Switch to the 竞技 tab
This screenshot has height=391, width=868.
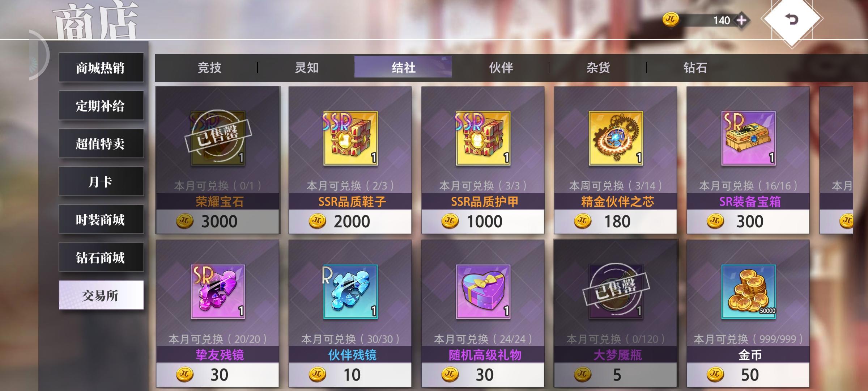(209, 67)
